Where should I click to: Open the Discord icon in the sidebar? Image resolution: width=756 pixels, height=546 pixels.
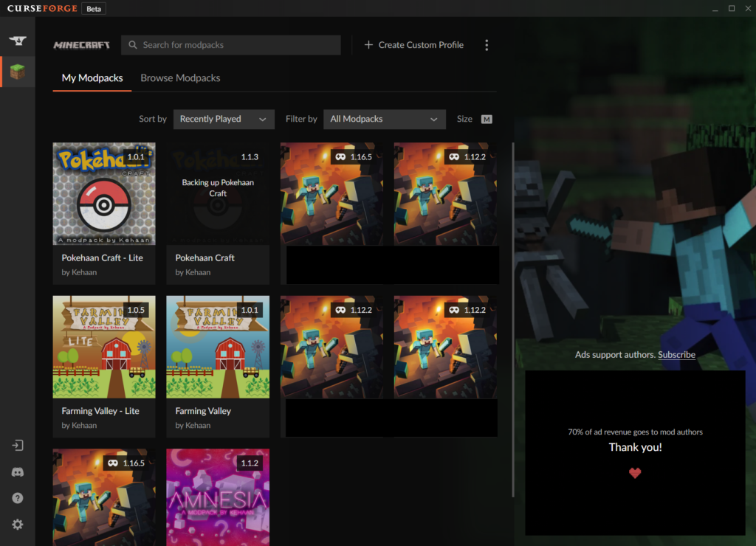(18, 472)
